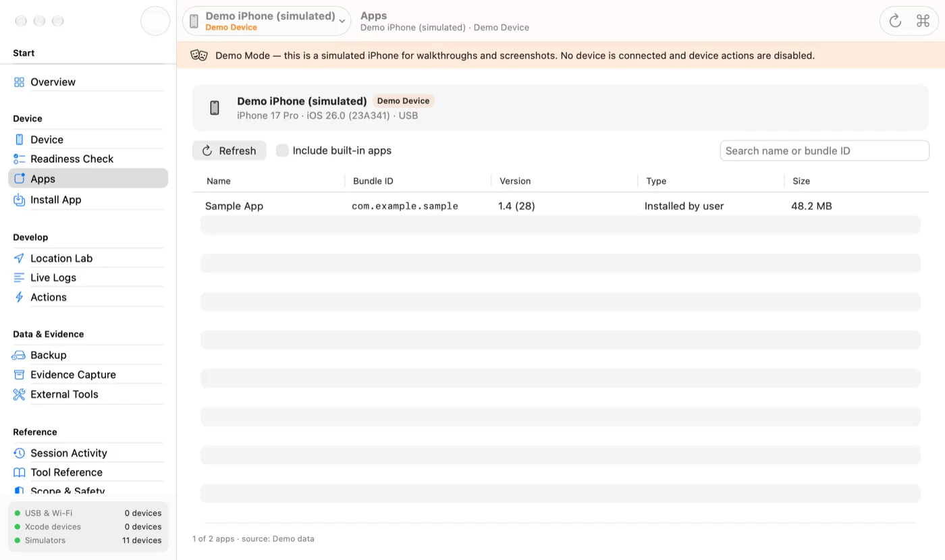This screenshot has width=945, height=560.
Task: Open the Live Logs lines icon
Action: point(19,278)
